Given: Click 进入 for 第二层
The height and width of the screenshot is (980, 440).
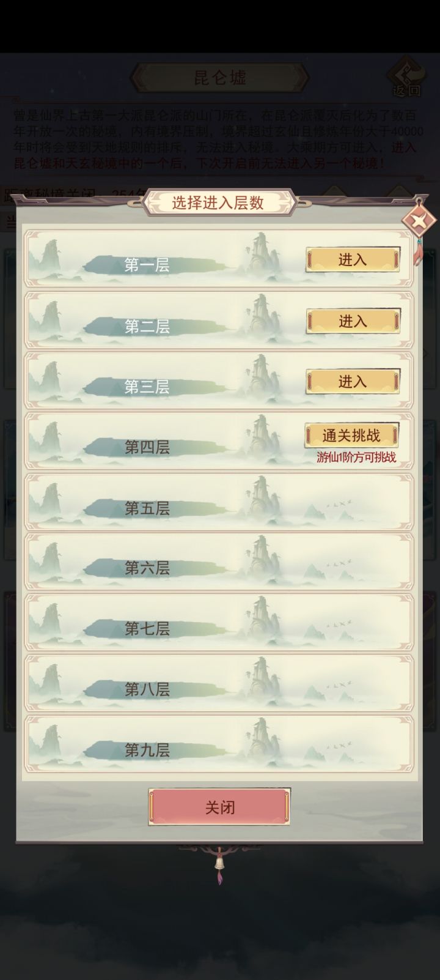Looking at the screenshot, I should [353, 321].
